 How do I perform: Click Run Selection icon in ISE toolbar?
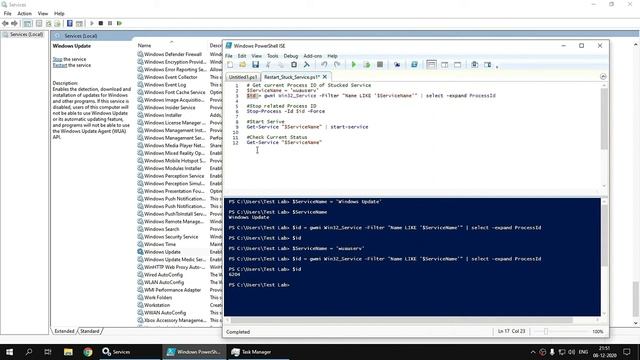367,64
